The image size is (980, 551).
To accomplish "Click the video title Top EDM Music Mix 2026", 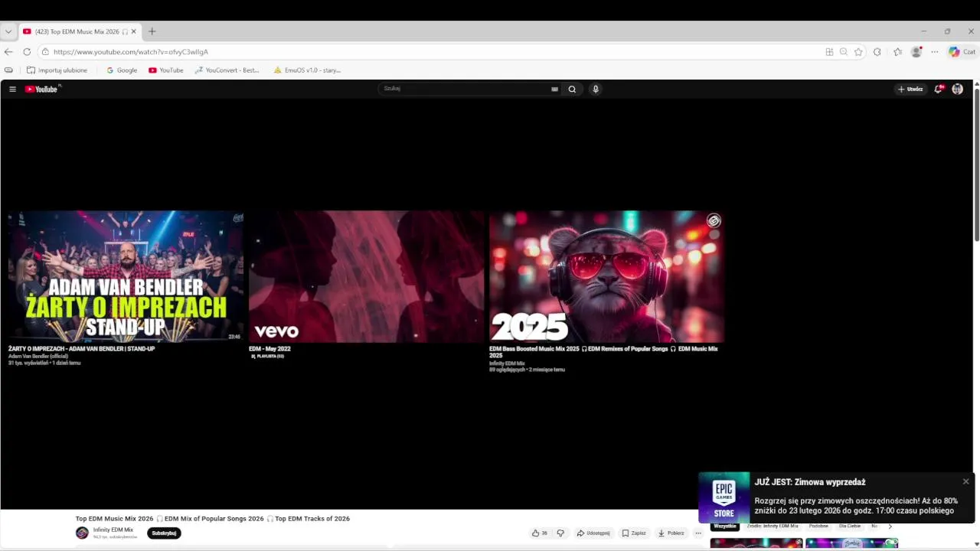I will coord(212,519).
